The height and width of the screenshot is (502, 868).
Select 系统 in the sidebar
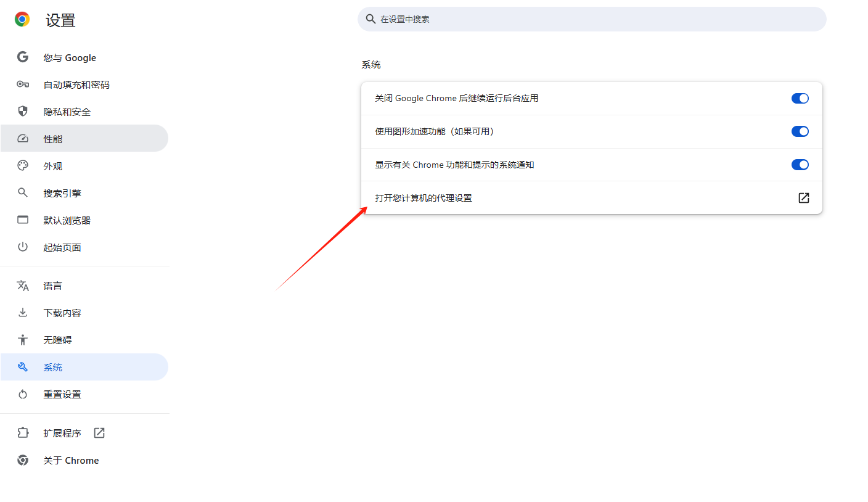84,367
